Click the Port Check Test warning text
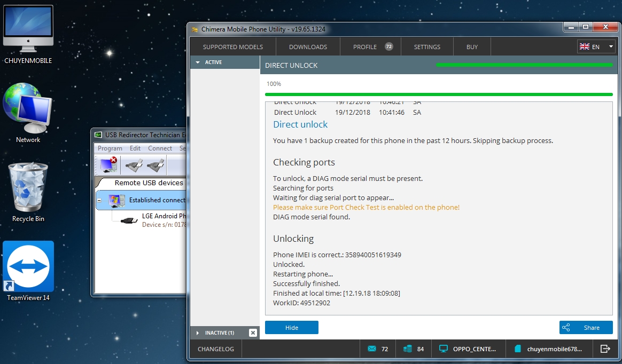The width and height of the screenshot is (622, 364). pyautogui.click(x=366, y=207)
